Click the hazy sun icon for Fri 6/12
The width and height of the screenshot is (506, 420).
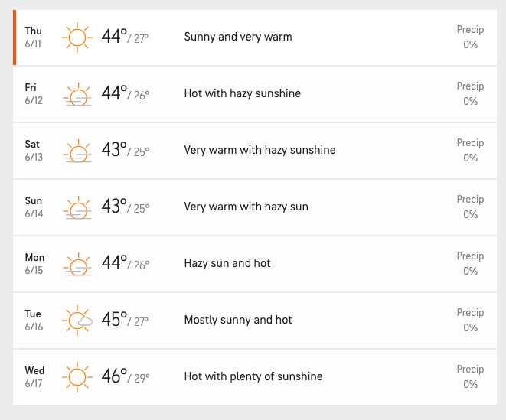tap(77, 94)
